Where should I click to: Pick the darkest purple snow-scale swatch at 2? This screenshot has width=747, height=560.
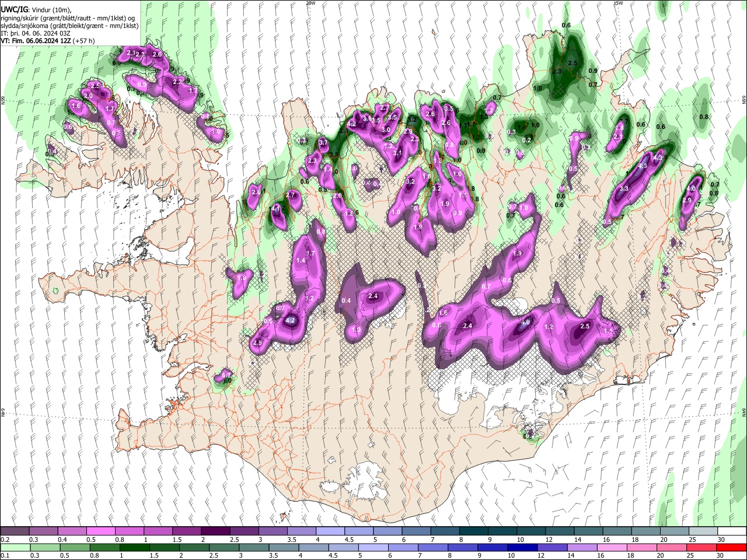pos(215,531)
